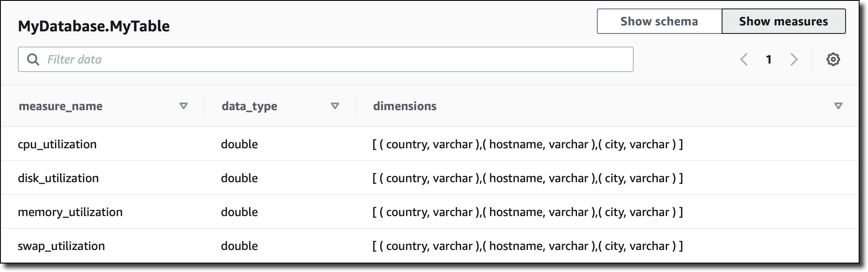
Task: Select the swap_utilization row
Action: pyautogui.click(x=61, y=246)
